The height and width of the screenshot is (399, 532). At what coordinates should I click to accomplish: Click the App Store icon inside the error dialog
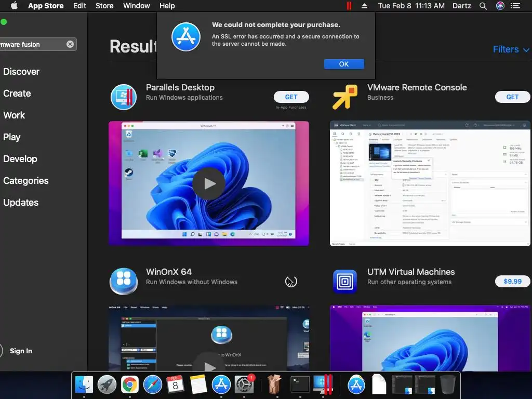pos(186,37)
